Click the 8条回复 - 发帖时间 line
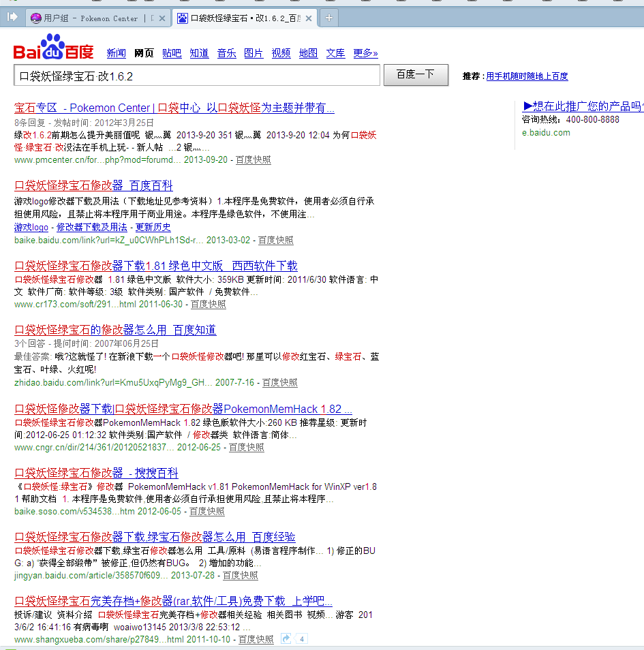The height and width of the screenshot is (650, 644). coord(84,123)
